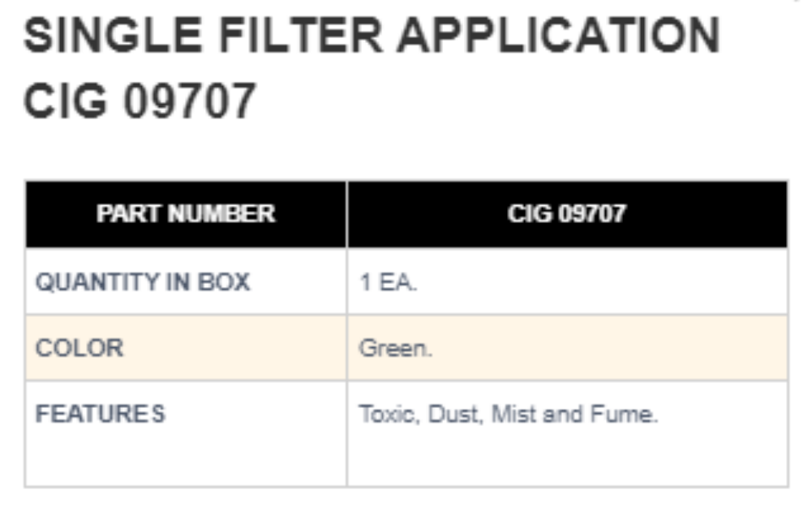Viewport: 812px width, 507px height.
Task: Select the 'FEATURES' row label
Action: (x=101, y=414)
